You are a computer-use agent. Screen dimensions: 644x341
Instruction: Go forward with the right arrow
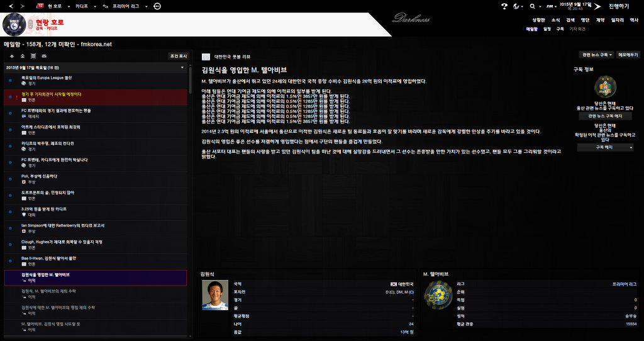[23, 6]
